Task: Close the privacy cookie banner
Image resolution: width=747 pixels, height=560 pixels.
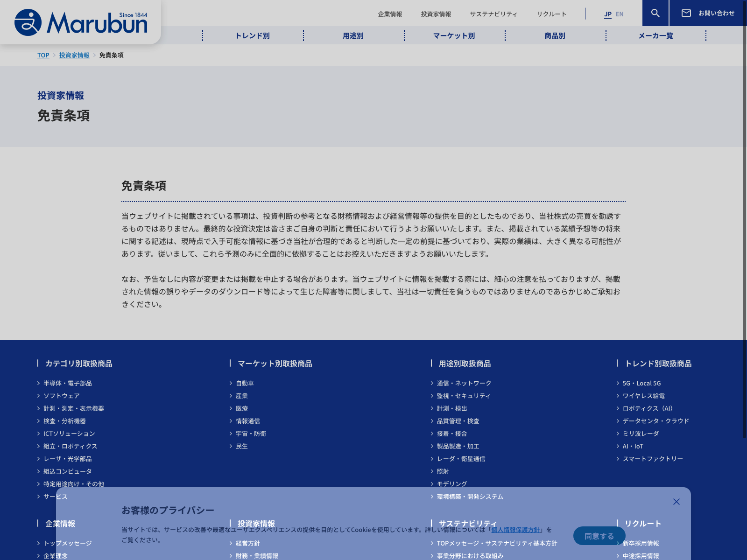Action: coord(676,502)
